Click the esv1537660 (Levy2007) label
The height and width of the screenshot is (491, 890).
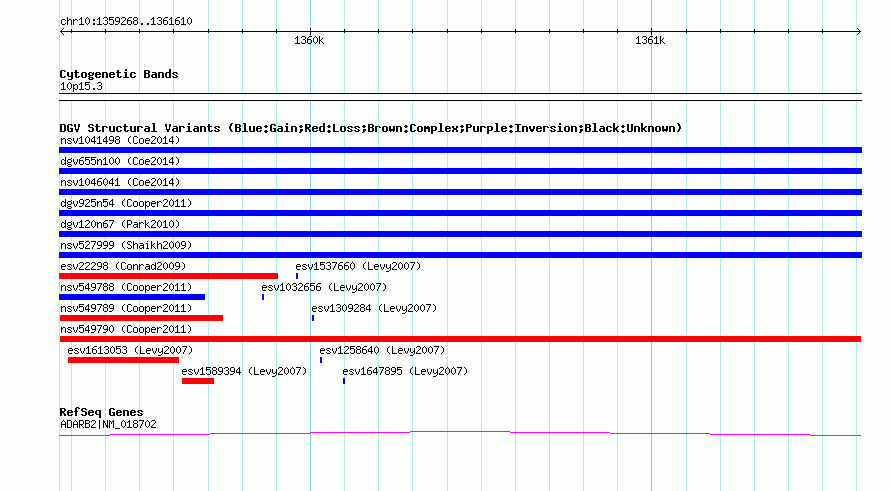point(358,266)
